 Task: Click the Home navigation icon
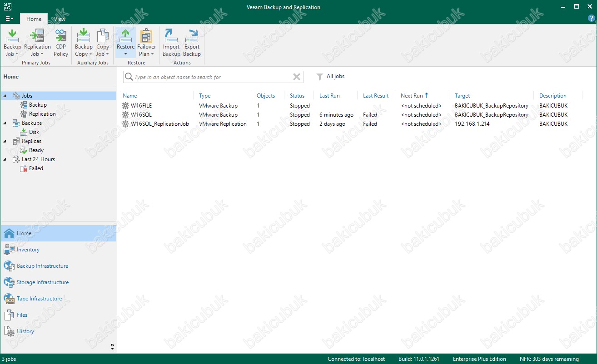(9, 233)
